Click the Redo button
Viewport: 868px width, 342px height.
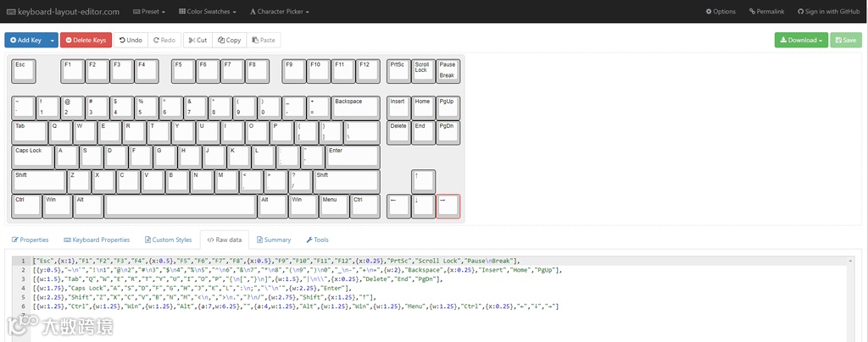(164, 40)
